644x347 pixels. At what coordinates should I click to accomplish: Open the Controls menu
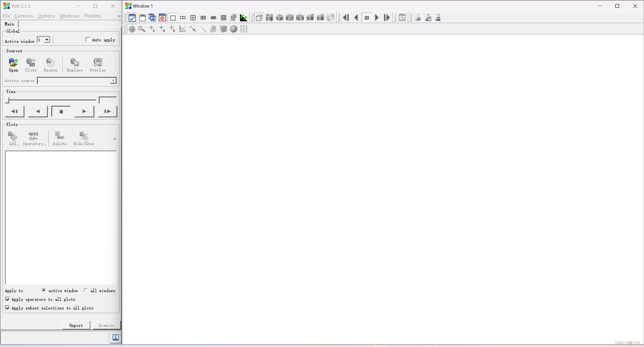tap(24, 16)
